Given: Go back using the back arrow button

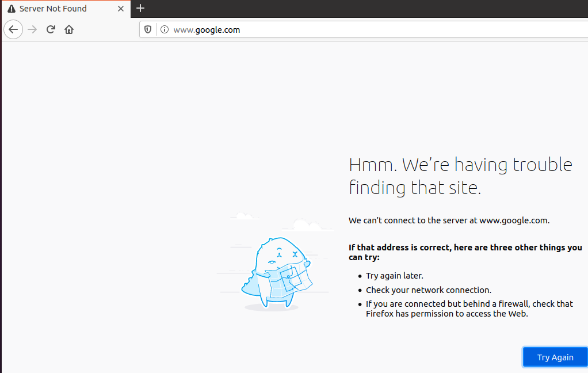Looking at the screenshot, I should point(13,29).
